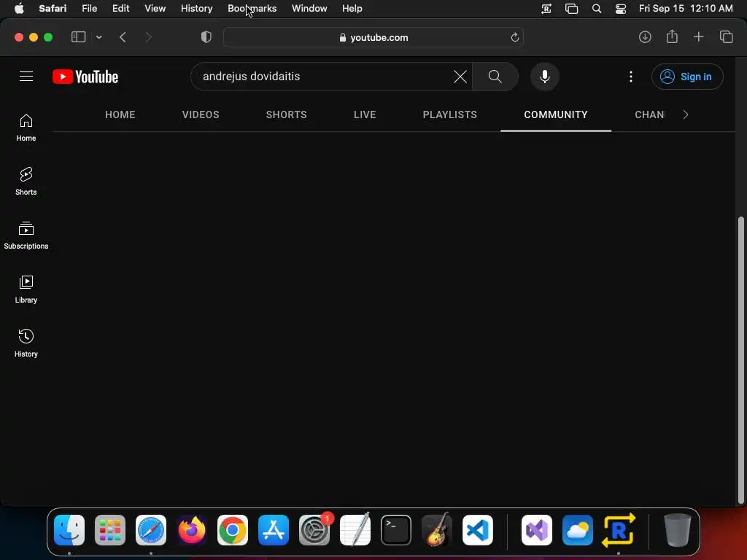Open Visual Studio Code from the Dock
This screenshot has width=747, height=560.
pos(478,530)
